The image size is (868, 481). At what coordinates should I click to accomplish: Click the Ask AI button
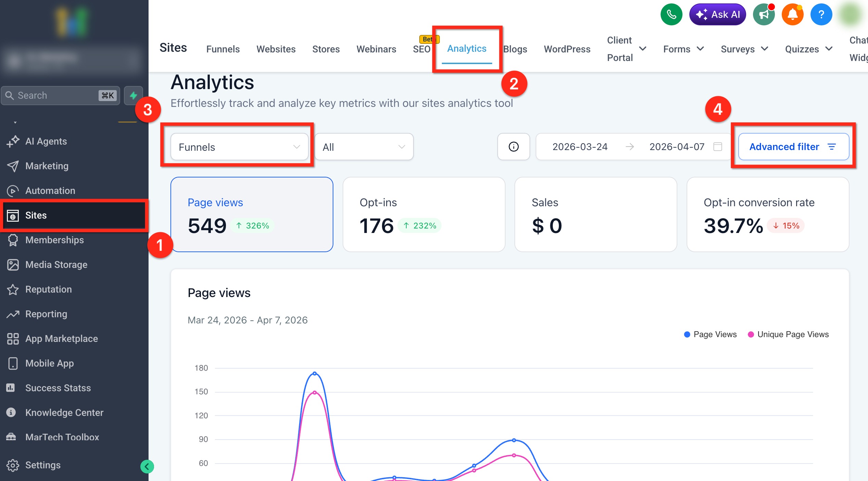[717, 14]
